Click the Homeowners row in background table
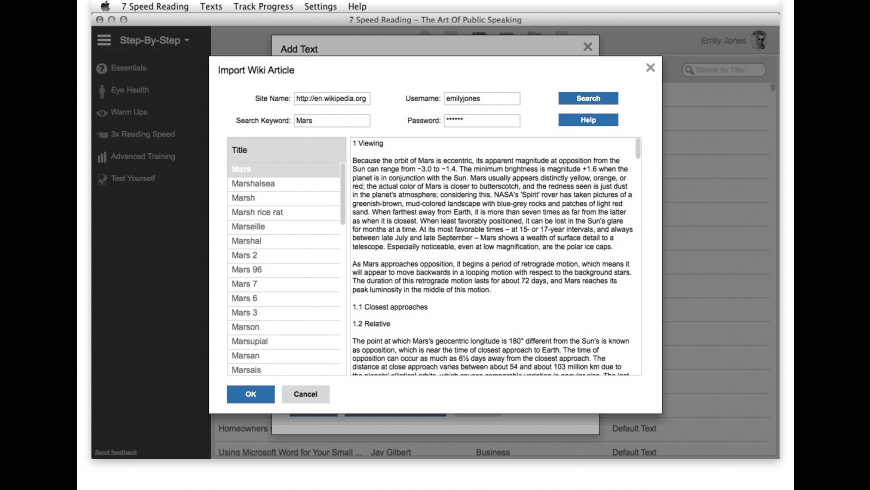 click(243, 428)
